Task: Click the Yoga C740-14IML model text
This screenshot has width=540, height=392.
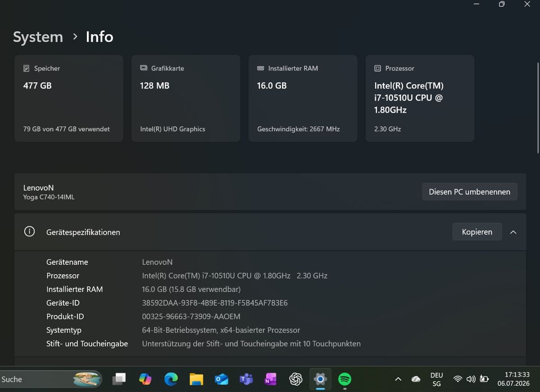Action: 49,197
